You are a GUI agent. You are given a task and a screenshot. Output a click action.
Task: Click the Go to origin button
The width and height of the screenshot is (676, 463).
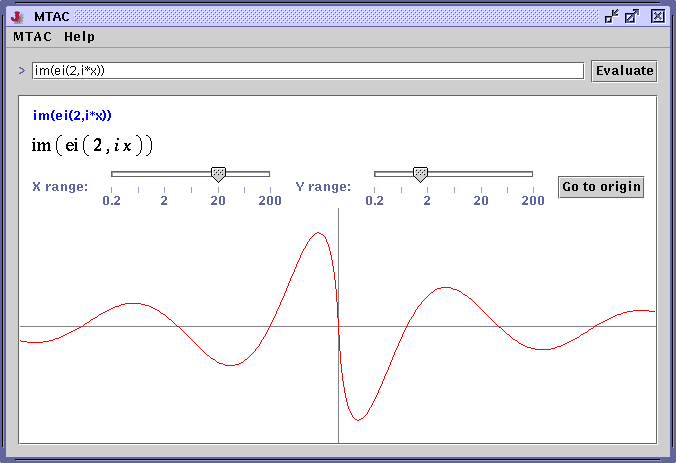[601, 187]
